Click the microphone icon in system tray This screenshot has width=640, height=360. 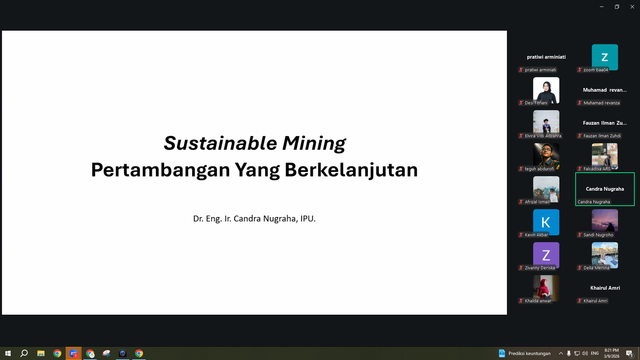coord(569,353)
